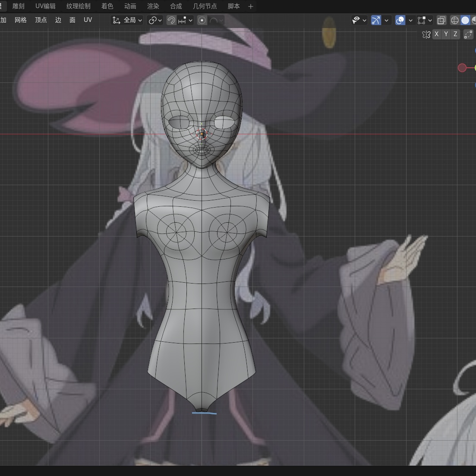Toggle proportional editing circle icon
The image size is (476, 476).
pyautogui.click(x=202, y=20)
